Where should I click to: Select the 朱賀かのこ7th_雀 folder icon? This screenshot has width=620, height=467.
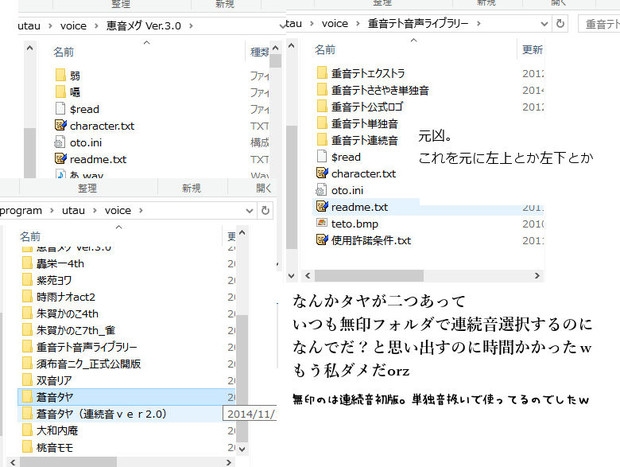tap(27, 330)
